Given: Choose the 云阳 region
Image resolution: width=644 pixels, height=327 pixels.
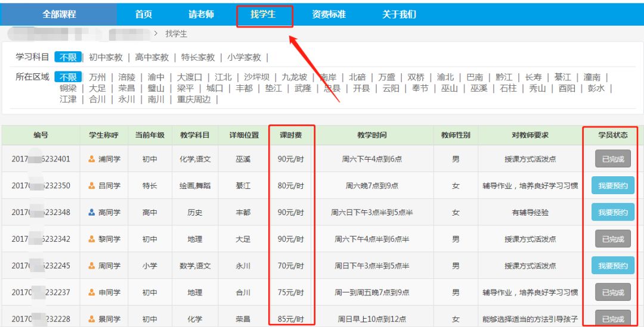Looking at the screenshot, I should point(391,88).
